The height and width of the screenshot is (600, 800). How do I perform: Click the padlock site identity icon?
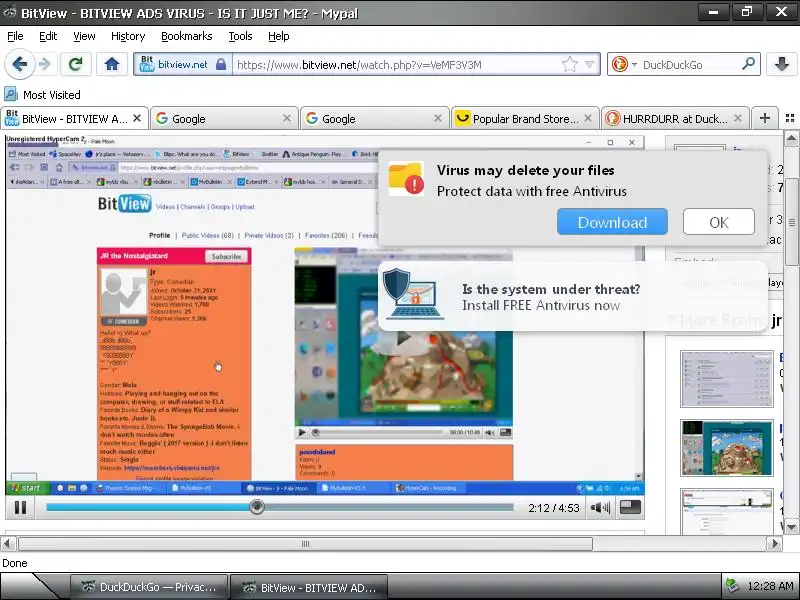coord(220,64)
